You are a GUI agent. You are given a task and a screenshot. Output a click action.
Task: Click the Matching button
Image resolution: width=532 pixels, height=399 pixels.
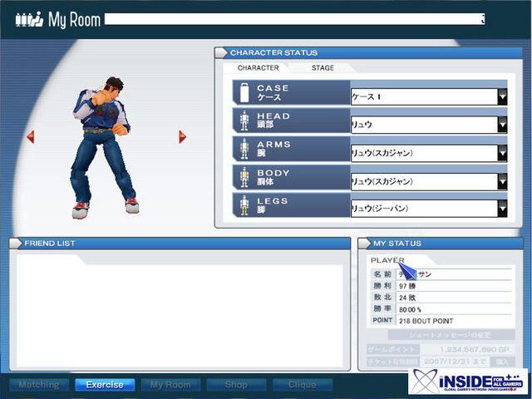point(39,385)
